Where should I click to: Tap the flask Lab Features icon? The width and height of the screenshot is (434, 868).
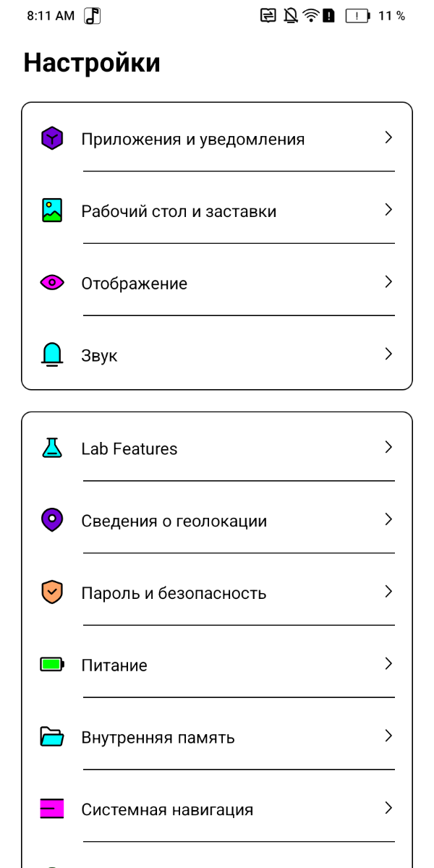point(52,448)
